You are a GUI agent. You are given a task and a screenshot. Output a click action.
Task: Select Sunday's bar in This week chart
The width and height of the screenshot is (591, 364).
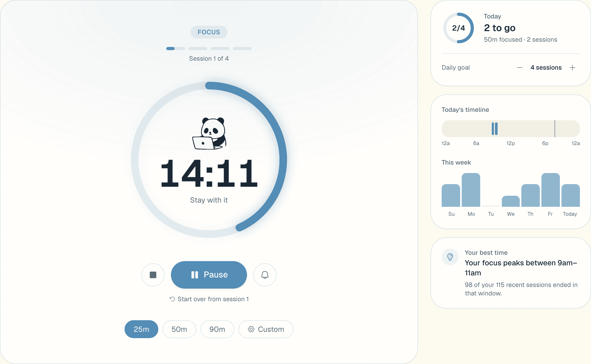[x=451, y=195]
